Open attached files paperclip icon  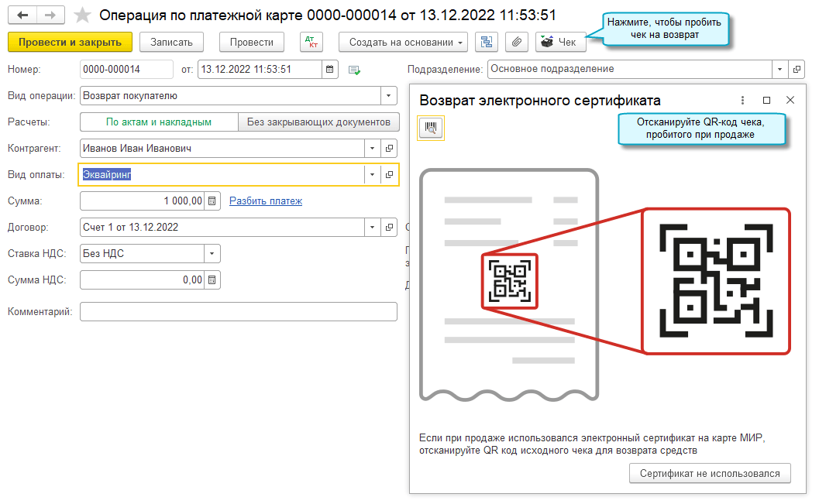[x=517, y=43]
